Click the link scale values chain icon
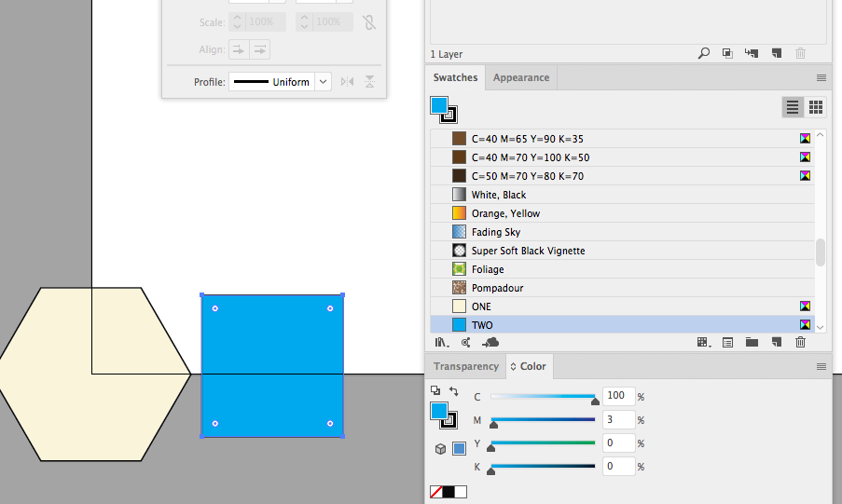The width and height of the screenshot is (842, 504). coord(369,22)
